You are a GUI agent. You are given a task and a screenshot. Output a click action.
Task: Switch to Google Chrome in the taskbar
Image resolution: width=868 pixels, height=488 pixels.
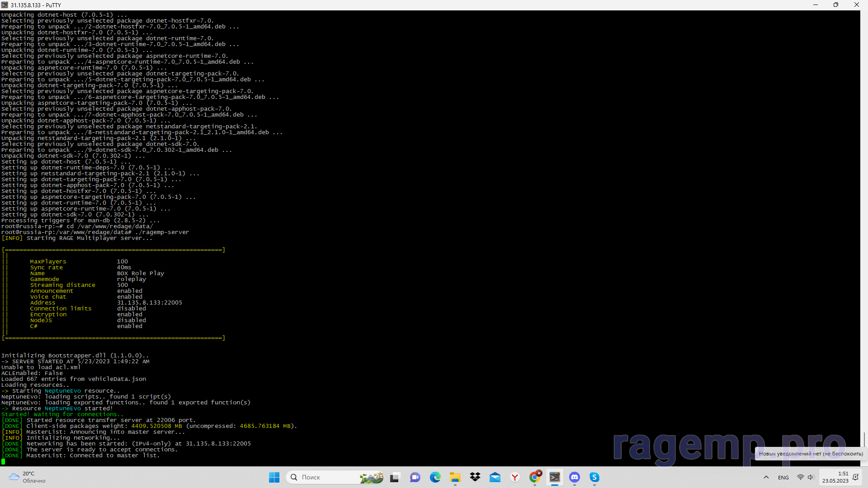tap(535, 478)
